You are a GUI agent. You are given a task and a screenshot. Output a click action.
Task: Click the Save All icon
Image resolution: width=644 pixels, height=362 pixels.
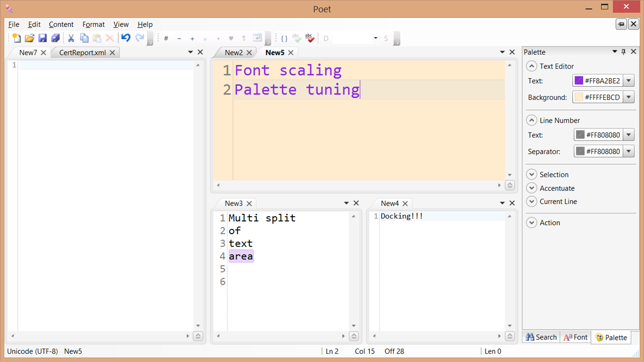[x=55, y=38]
